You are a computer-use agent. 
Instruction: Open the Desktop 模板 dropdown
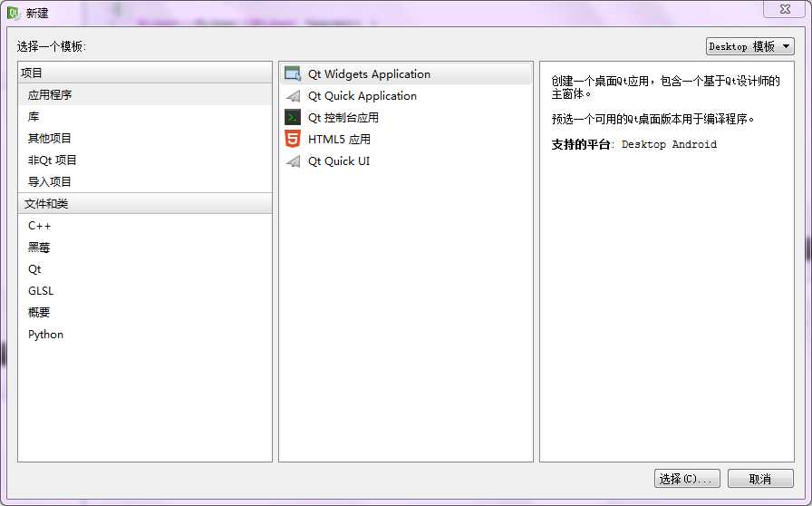pos(749,46)
